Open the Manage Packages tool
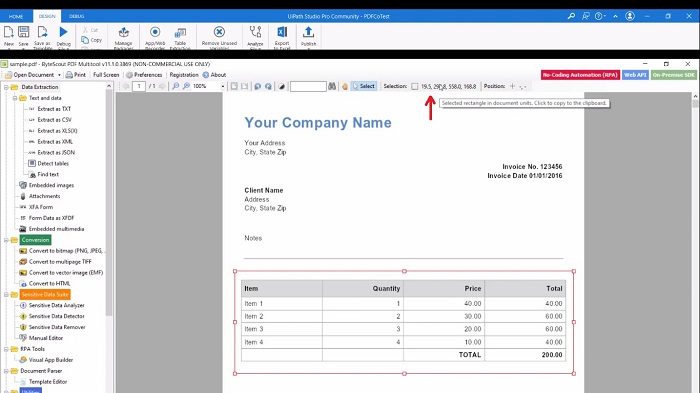Viewport: 700px width, 393px height. click(x=124, y=32)
